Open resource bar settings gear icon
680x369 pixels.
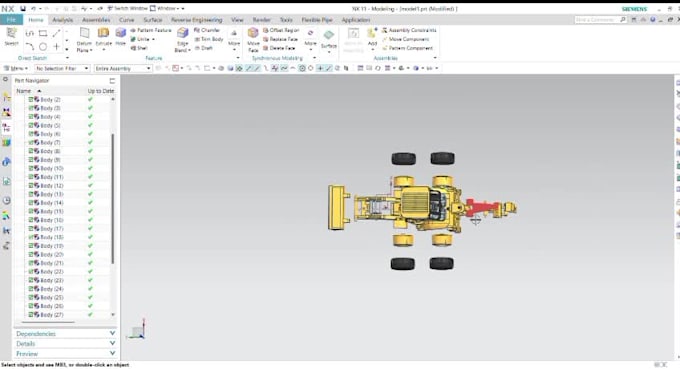pyautogui.click(x=6, y=79)
